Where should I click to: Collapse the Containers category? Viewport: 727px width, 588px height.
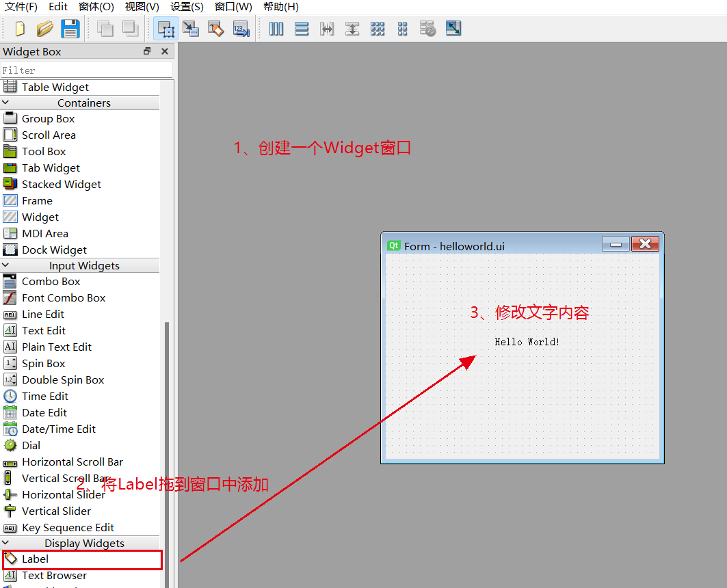[x=6, y=103]
